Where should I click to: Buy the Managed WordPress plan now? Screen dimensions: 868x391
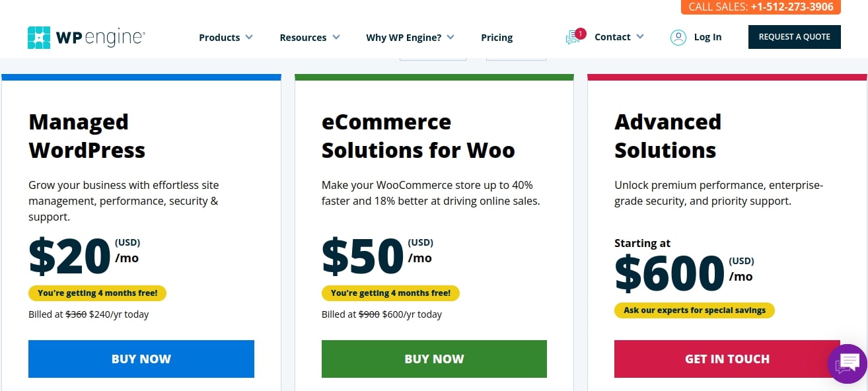pos(141,359)
